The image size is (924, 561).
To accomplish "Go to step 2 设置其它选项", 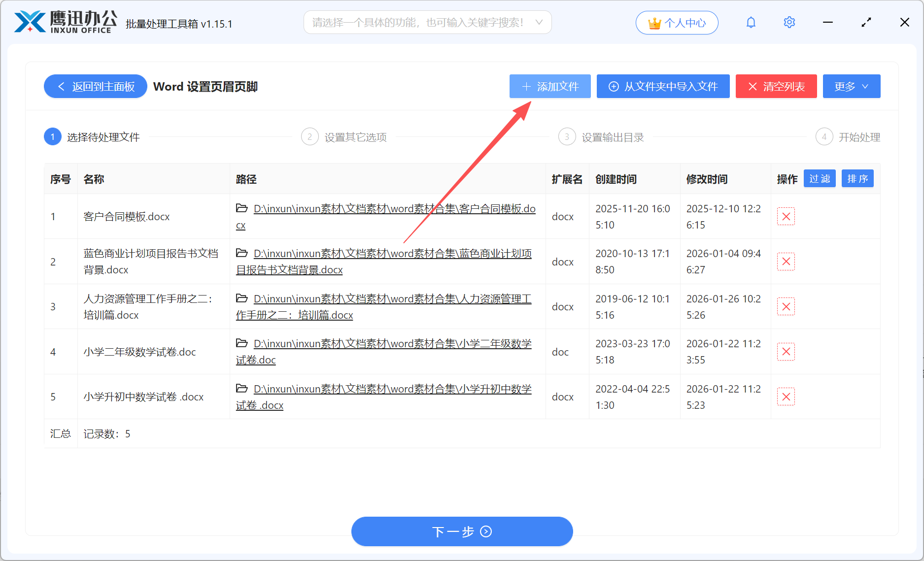I will pyautogui.click(x=344, y=137).
